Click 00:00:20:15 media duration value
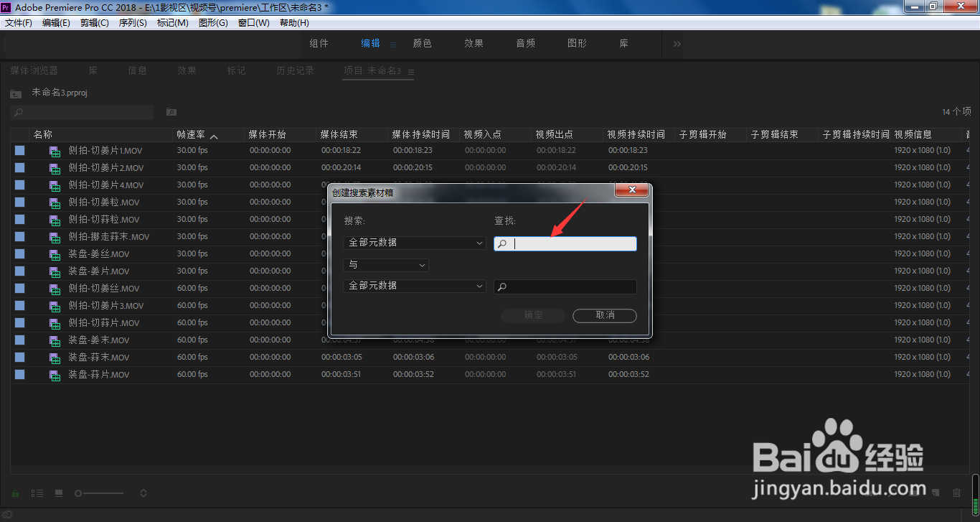This screenshot has height=522, width=980. (x=413, y=168)
